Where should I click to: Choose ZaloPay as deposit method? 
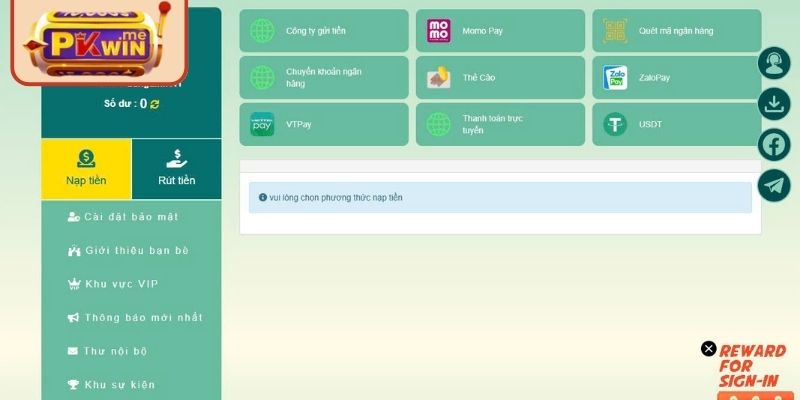click(676, 78)
